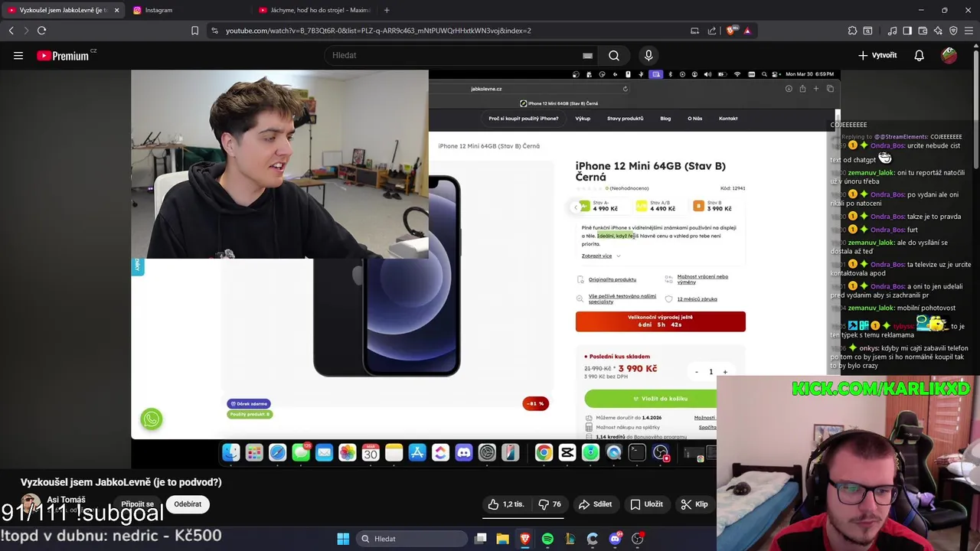Bookmark this page using the bookmark icon

[194, 31]
